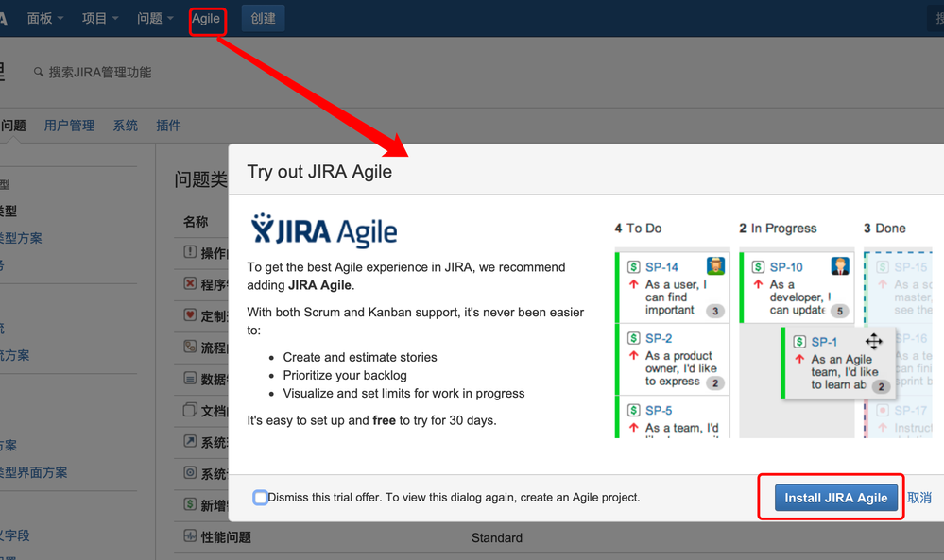This screenshot has width=944, height=560.
Task: Click the move cursor icon on SP-1
Action: coord(873,342)
